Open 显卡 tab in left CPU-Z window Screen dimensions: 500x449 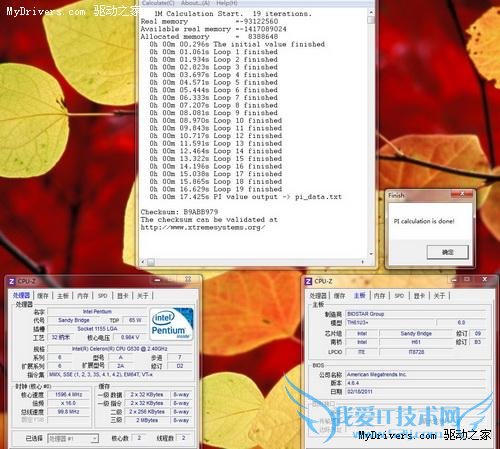click(x=122, y=295)
